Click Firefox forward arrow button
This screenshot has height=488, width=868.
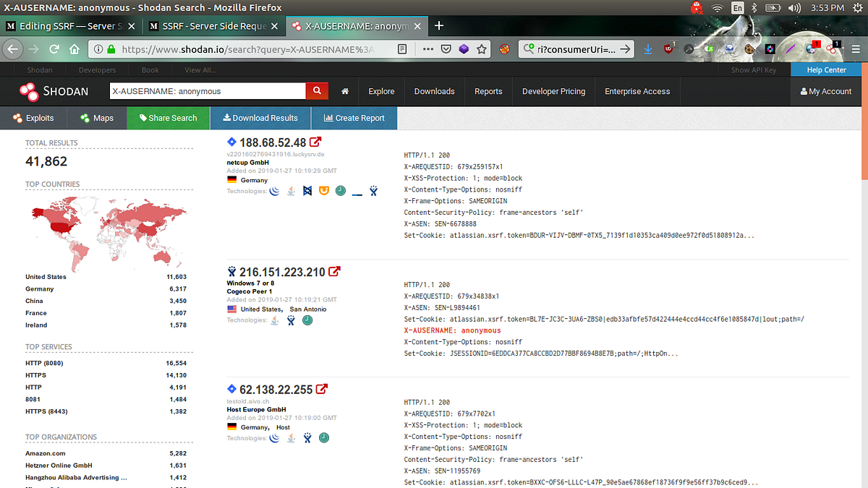pos(34,49)
